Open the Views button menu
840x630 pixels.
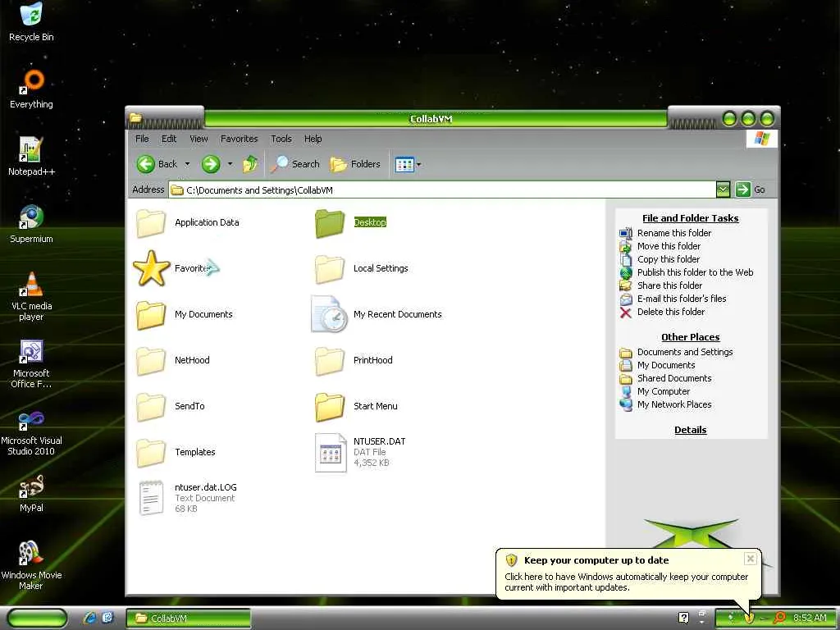coord(408,164)
